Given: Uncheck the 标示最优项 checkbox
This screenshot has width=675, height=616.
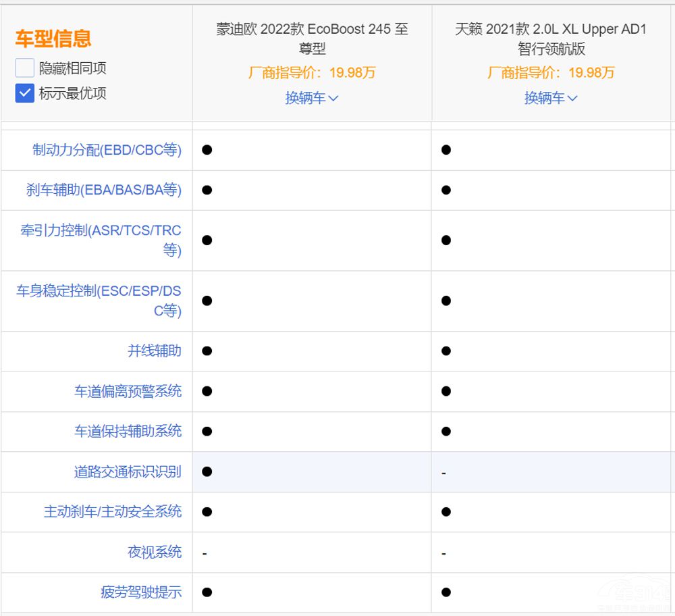Looking at the screenshot, I should tap(25, 93).
